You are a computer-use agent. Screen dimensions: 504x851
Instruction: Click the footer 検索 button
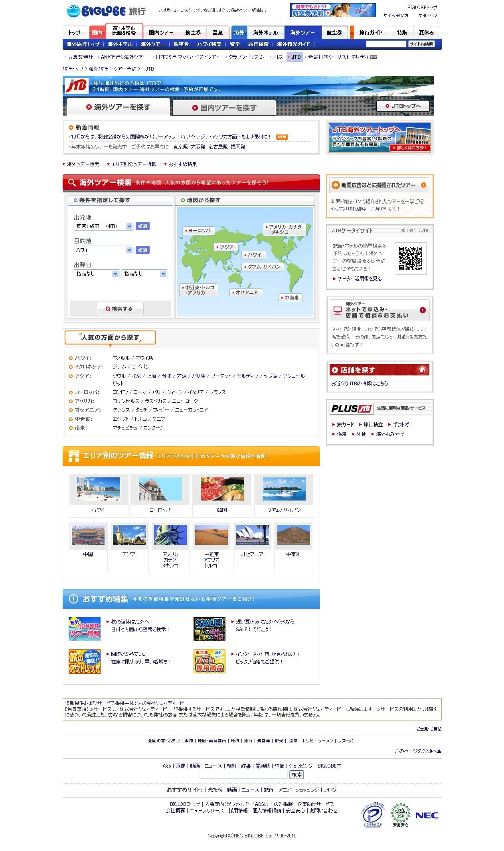click(x=296, y=774)
